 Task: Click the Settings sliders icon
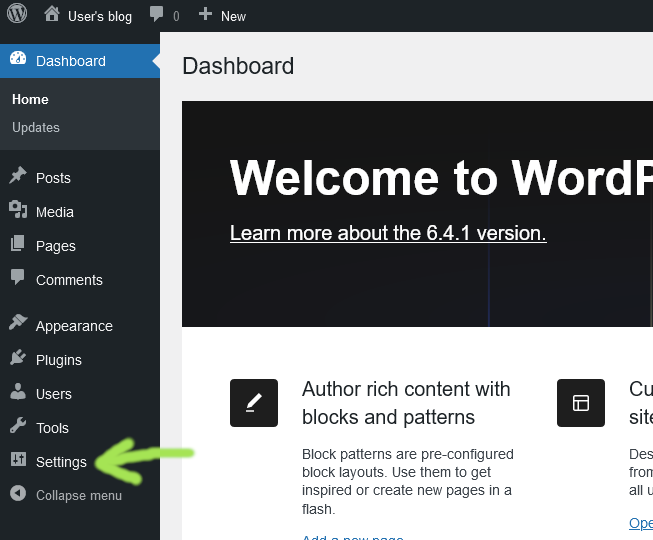(x=18, y=459)
